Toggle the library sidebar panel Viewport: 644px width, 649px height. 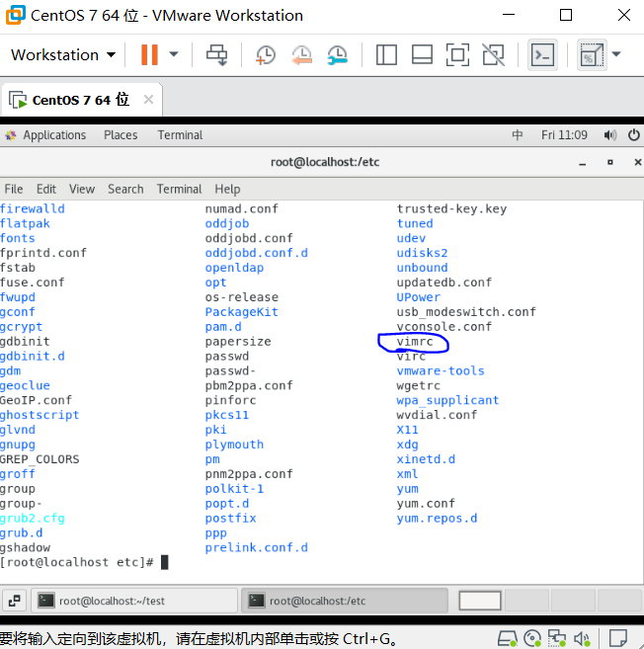coord(386,55)
